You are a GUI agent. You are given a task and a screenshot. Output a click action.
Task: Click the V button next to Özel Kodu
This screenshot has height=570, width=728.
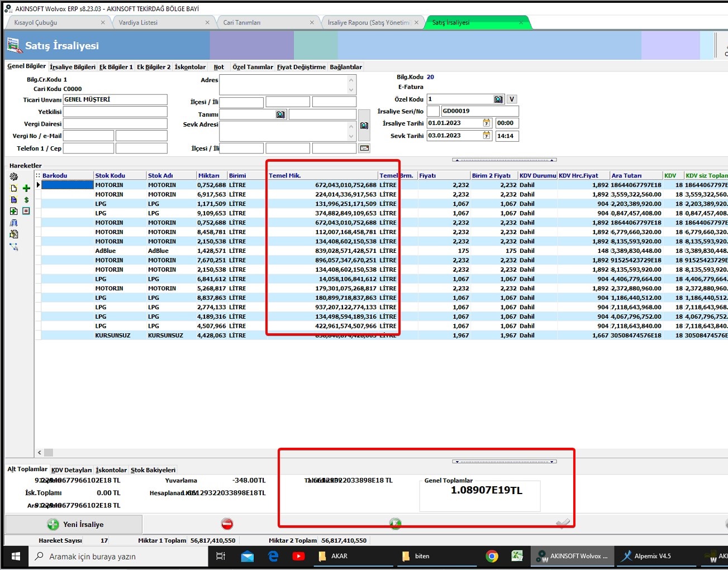coord(512,99)
